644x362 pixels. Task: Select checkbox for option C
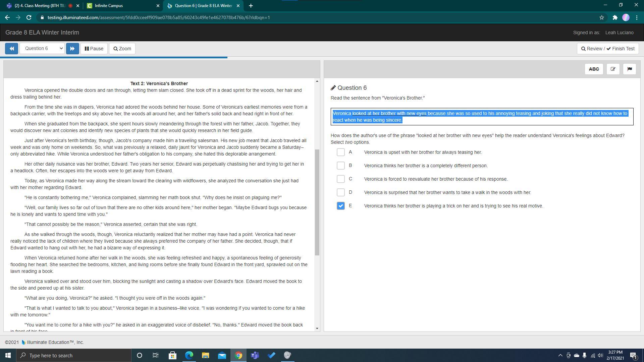point(340,179)
